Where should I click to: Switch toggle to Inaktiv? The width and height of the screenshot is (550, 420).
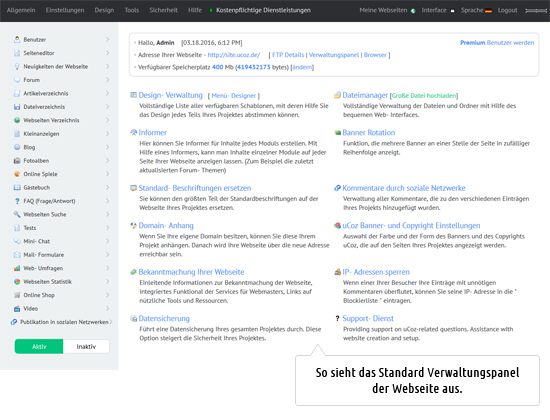[x=86, y=347]
